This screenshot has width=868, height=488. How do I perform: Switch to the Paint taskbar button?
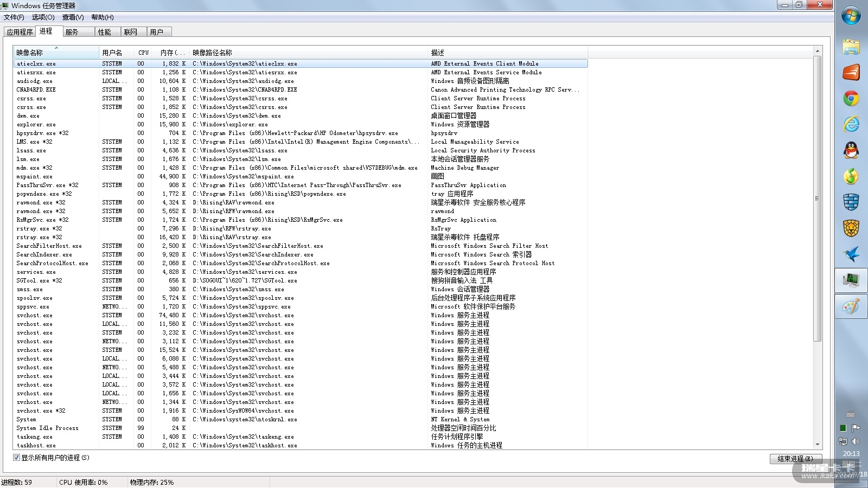851,307
